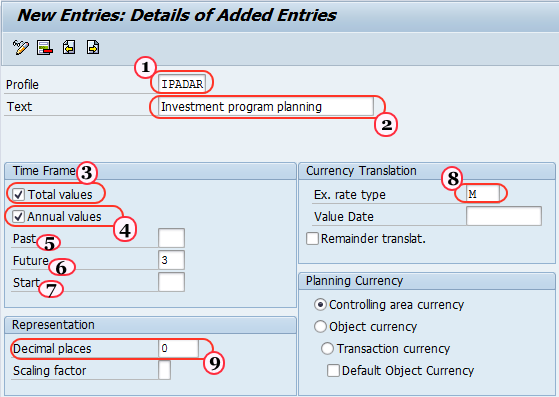559x397 pixels.
Task: Uncheck the Total values checkbox
Action: 19,195
